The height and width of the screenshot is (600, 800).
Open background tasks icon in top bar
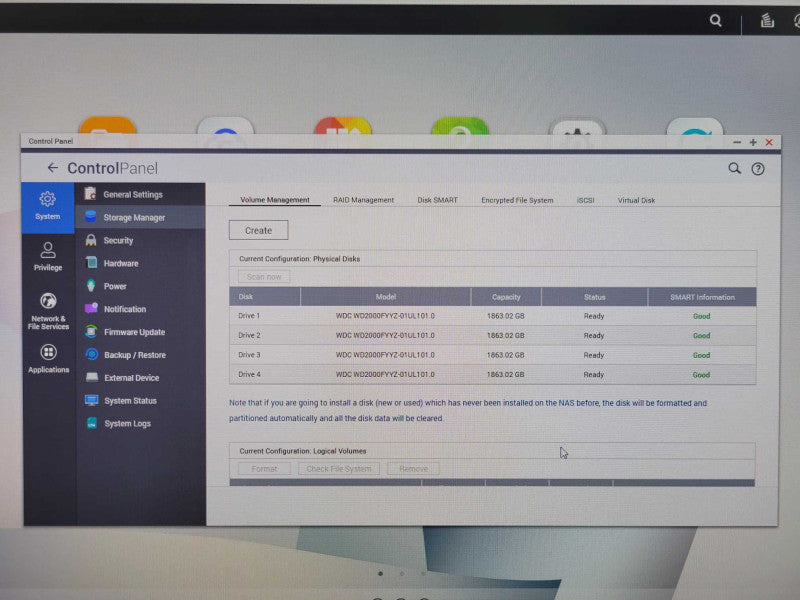[767, 20]
